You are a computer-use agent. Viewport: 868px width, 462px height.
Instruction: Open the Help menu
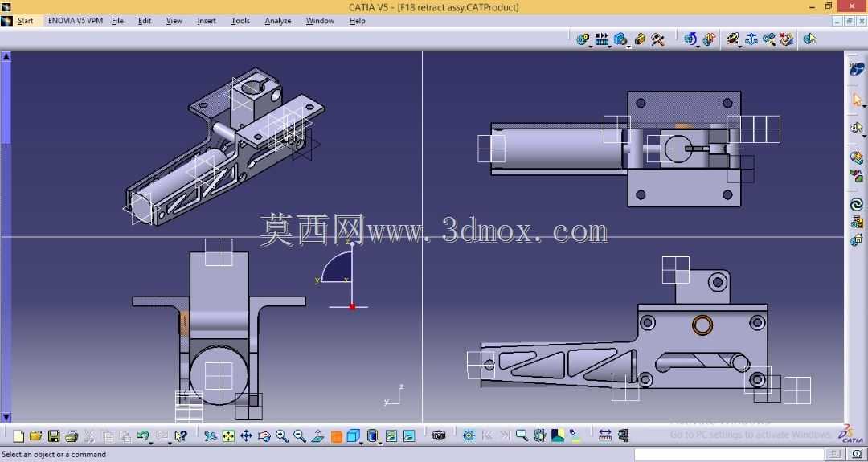[x=357, y=21]
